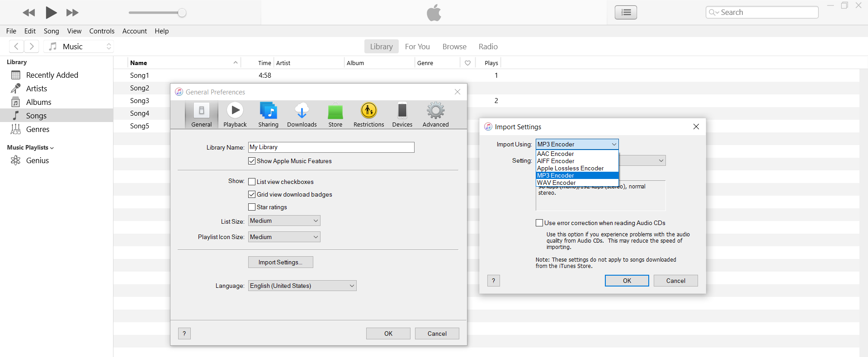Expand the List Size dropdown

(284, 221)
